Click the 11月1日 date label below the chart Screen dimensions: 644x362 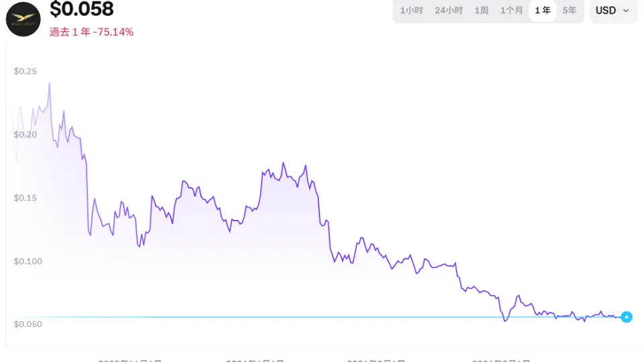[129, 360]
